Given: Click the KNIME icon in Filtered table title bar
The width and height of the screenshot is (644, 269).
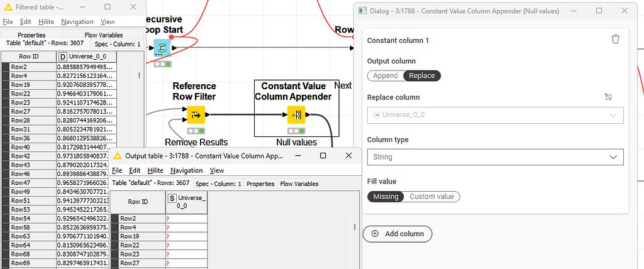Looking at the screenshot, I should [x=8, y=7].
